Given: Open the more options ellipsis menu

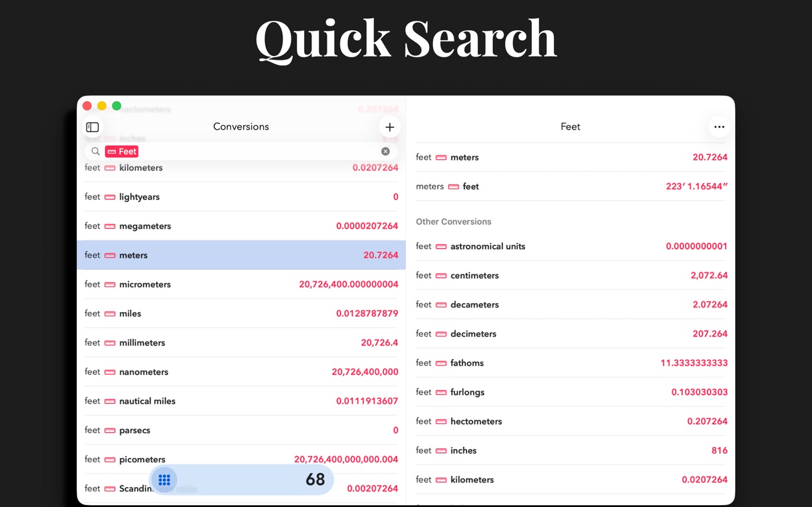Looking at the screenshot, I should 719,127.
